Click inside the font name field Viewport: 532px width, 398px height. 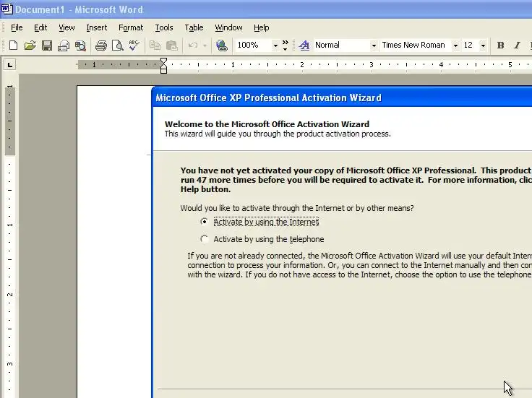pos(416,45)
